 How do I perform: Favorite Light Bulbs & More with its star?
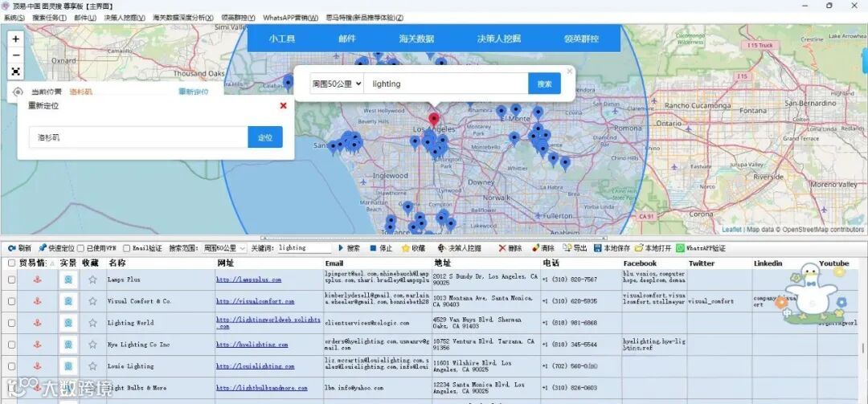pos(92,387)
